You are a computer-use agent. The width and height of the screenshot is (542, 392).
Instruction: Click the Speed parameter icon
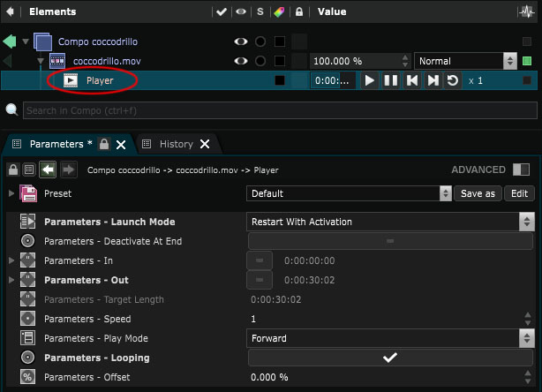pos(27,319)
